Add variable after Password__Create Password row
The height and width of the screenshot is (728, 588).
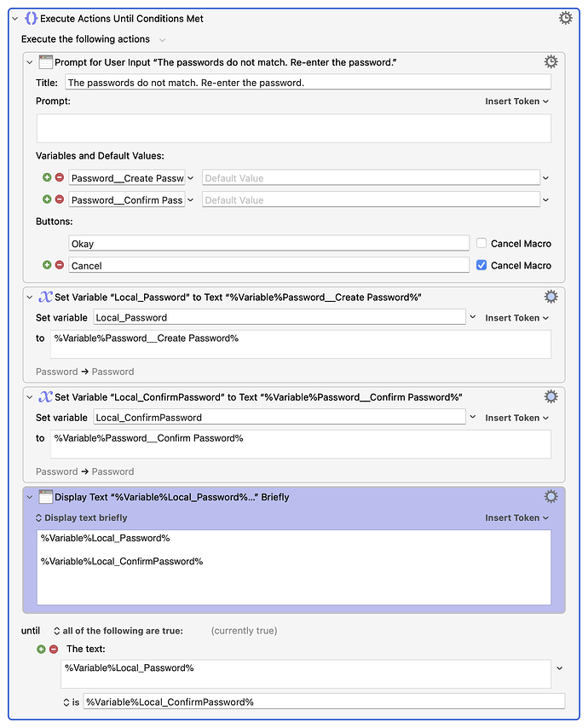(x=47, y=177)
